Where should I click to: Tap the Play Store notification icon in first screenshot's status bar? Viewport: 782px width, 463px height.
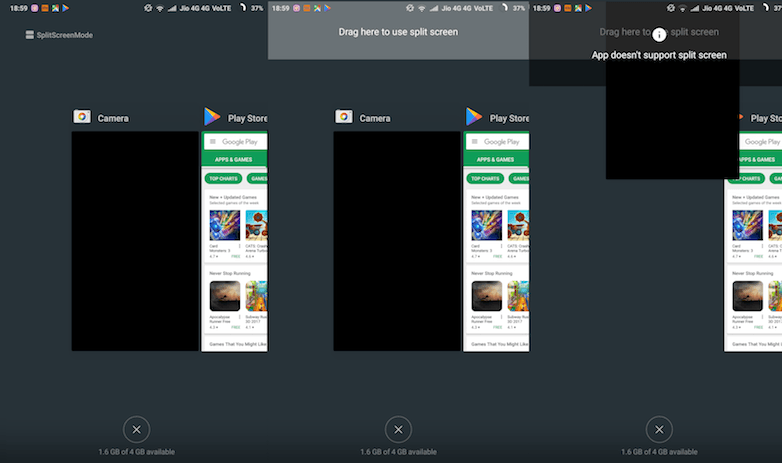(x=65, y=8)
